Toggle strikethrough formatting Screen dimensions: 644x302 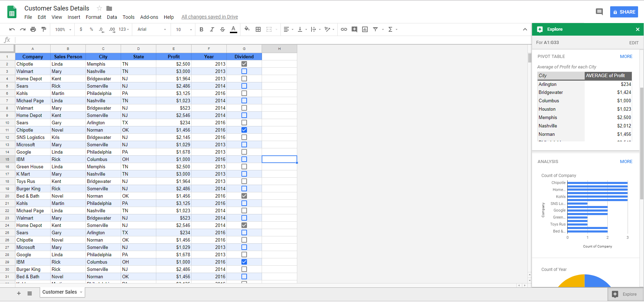coord(223,29)
